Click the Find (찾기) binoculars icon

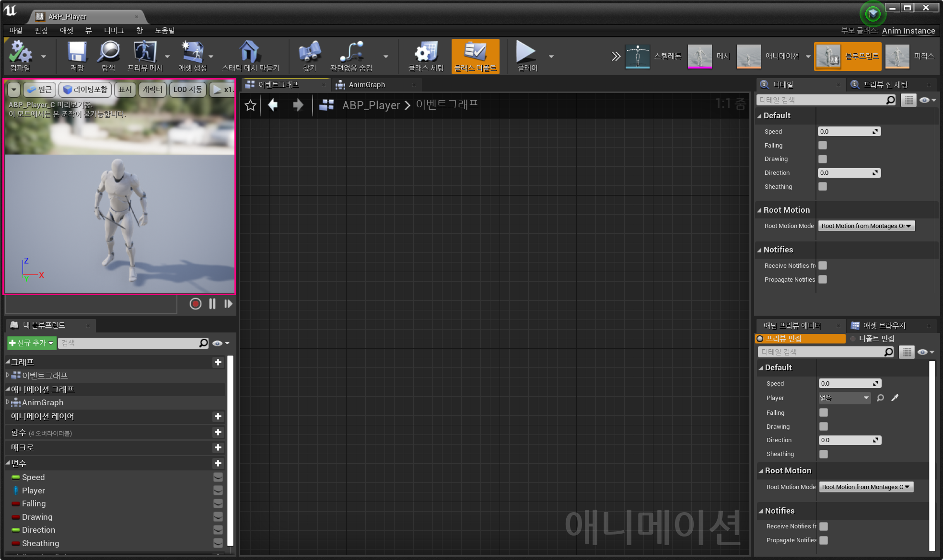[309, 52]
